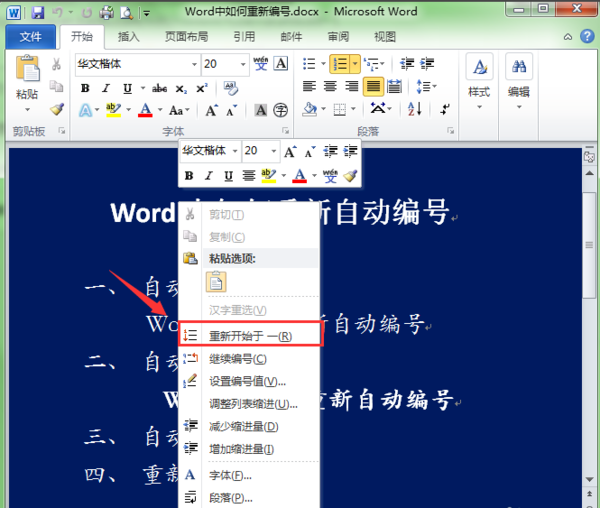Toggle justify alignment in ribbon
The width and height of the screenshot is (600, 508).
[x=373, y=86]
